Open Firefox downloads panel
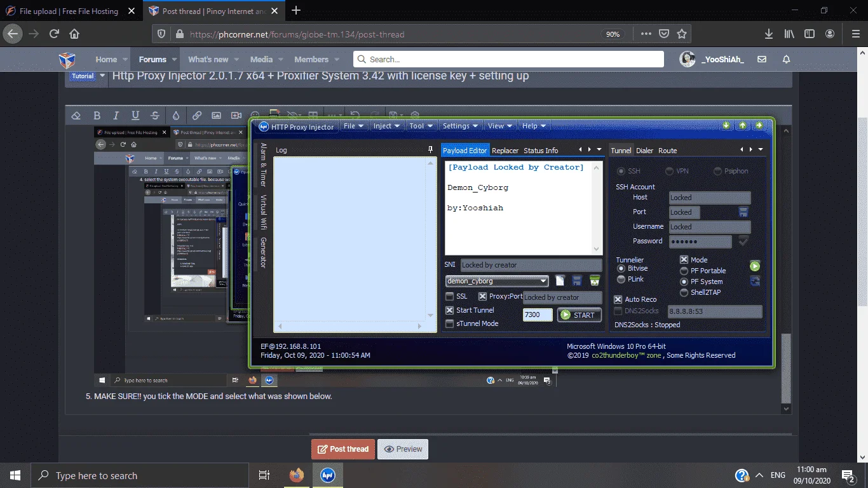 click(x=769, y=34)
